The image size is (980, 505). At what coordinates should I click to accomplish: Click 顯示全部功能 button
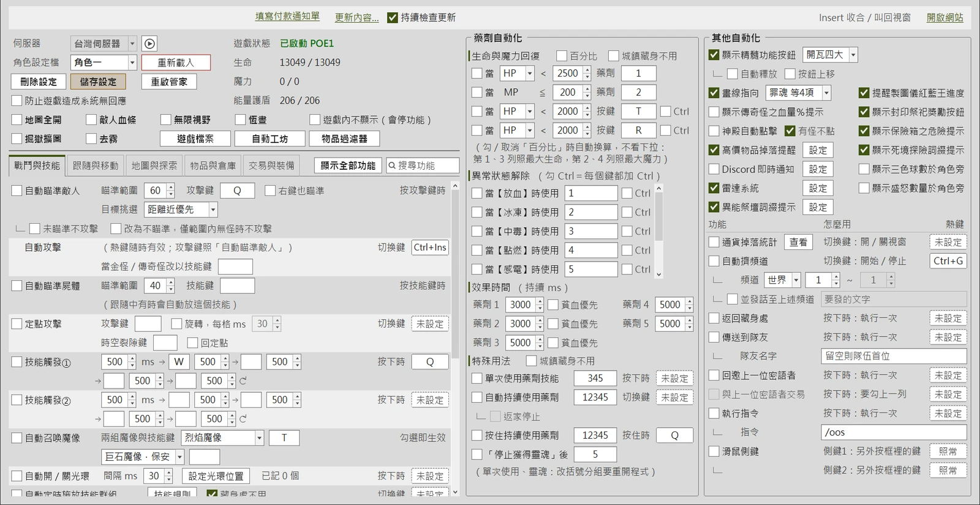(x=348, y=165)
